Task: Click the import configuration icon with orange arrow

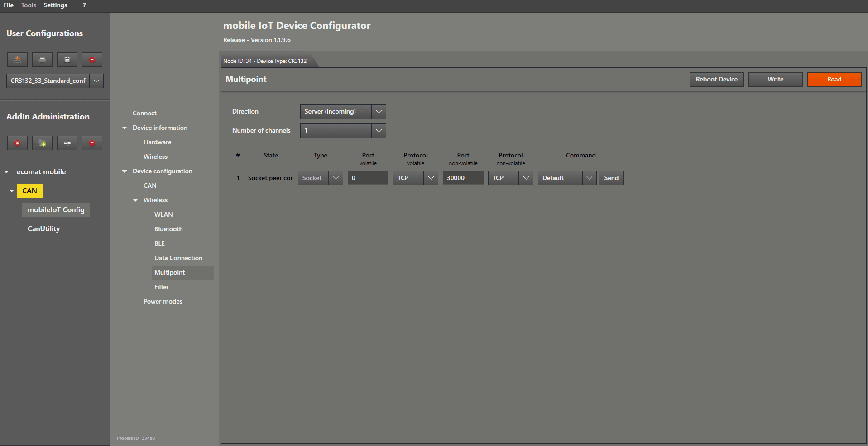Action: 17,60
